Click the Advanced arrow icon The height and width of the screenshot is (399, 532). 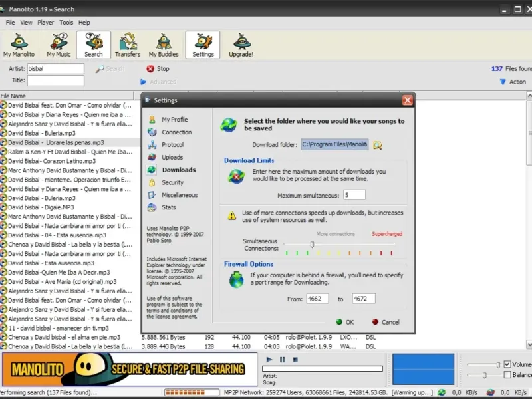coord(143,82)
